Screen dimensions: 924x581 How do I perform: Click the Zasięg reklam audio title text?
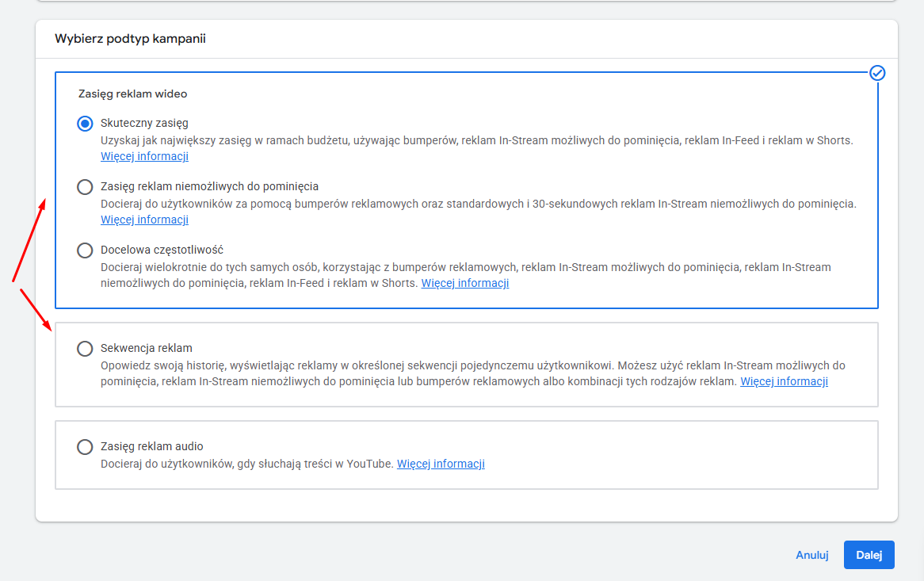pyautogui.click(x=152, y=446)
